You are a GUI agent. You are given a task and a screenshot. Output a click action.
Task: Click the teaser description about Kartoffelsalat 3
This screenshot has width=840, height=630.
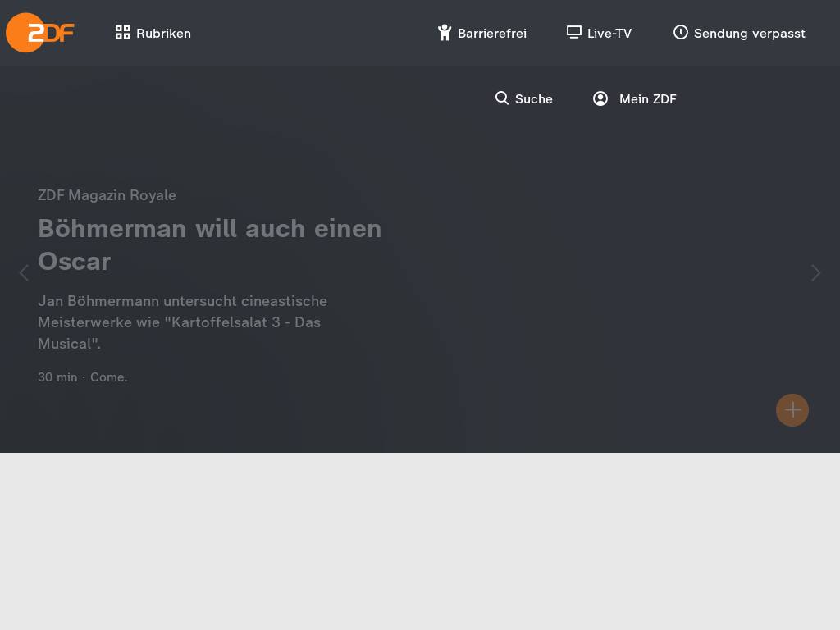pos(183,322)
